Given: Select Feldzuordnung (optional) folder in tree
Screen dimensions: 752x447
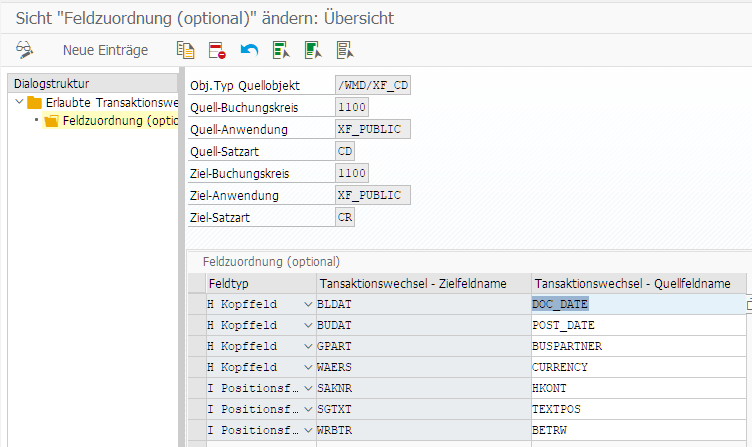Looking at the screenshot, I should tap(110, 121).
